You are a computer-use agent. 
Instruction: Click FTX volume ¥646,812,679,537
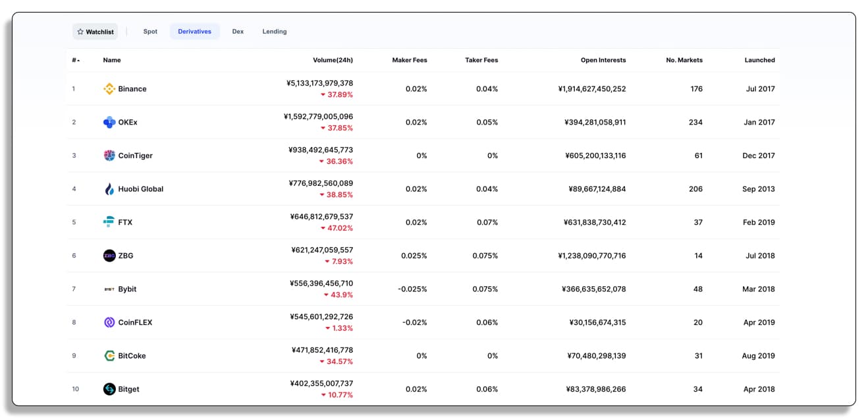click(321, 216)
